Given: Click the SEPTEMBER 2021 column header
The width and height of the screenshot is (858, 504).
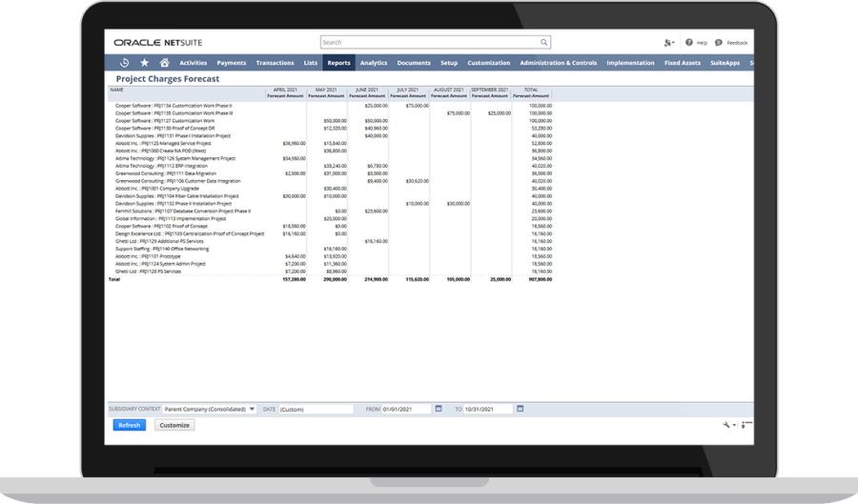Looking at the screenshot, I should pos(490,90).
